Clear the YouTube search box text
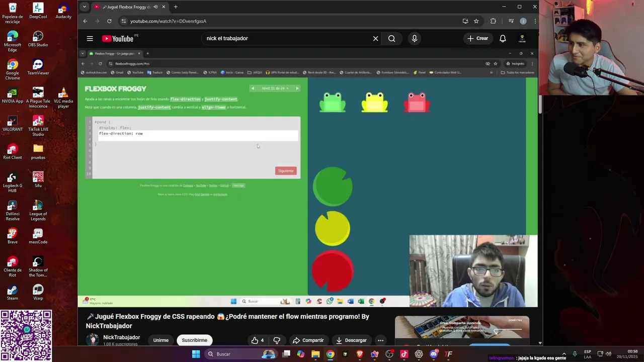This screenshot has height=362, width=644. (375, 39)
